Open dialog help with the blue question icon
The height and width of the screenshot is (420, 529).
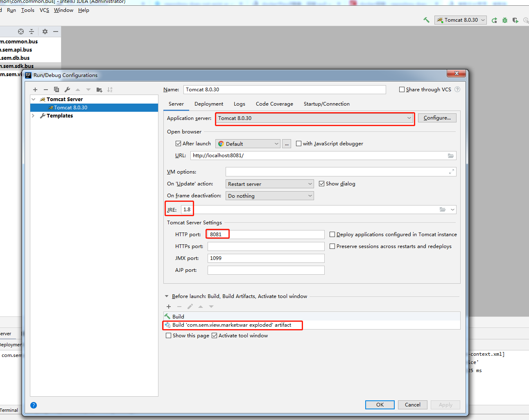34,405
